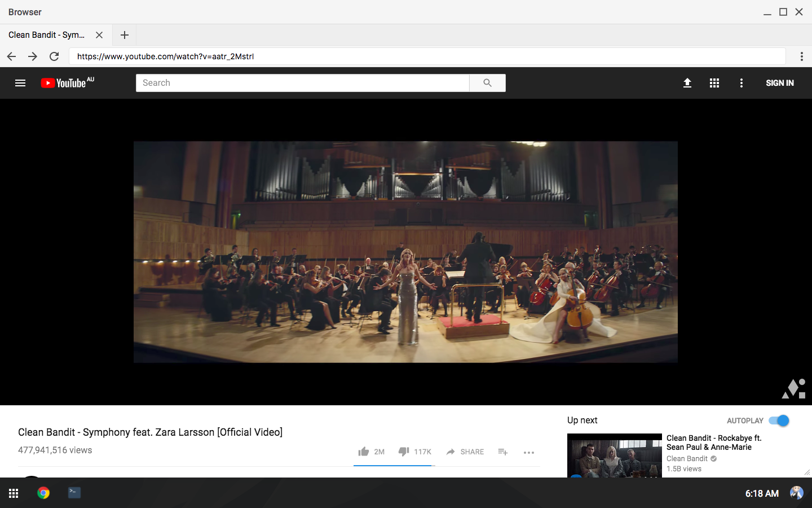Reload the page in the browser
Image resolution: width=812 pixels, height=508 pixels.
coord(54,56)
